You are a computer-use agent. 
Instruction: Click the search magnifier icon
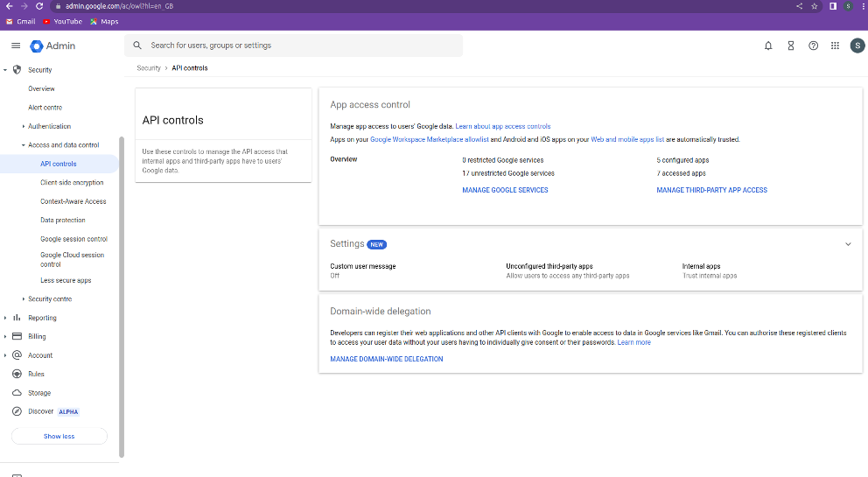[x=137, y=46]
